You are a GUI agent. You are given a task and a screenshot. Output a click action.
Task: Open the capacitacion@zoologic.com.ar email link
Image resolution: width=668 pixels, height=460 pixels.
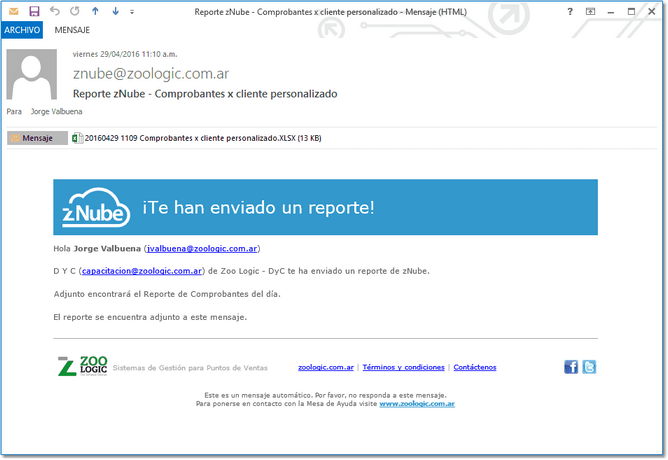[142, 271]
